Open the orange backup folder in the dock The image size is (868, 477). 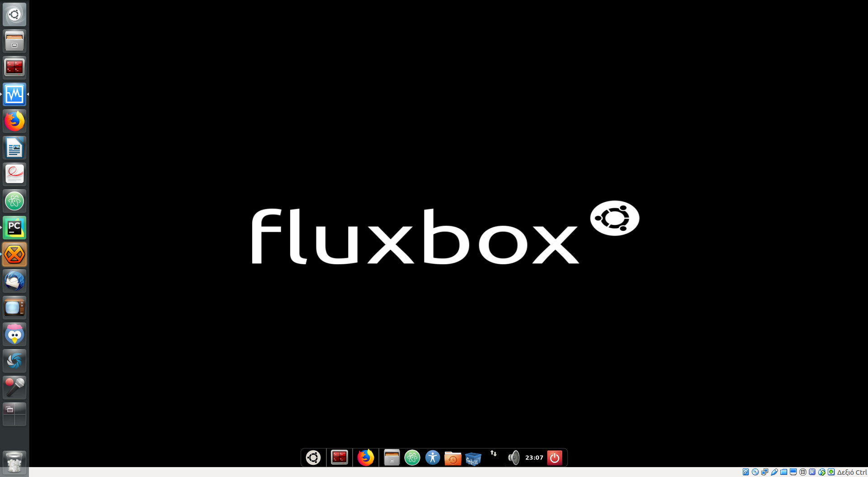click(453, 458)
